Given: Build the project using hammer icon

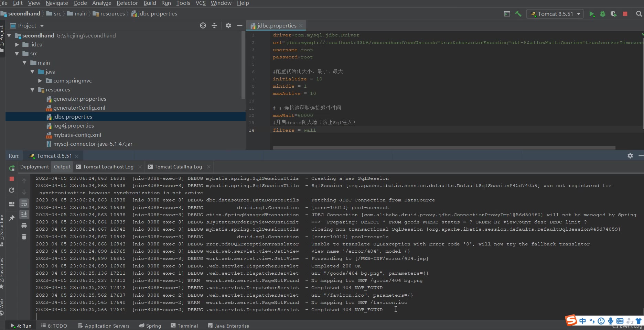Looking at the screenshot, I should tap(518, 14).
